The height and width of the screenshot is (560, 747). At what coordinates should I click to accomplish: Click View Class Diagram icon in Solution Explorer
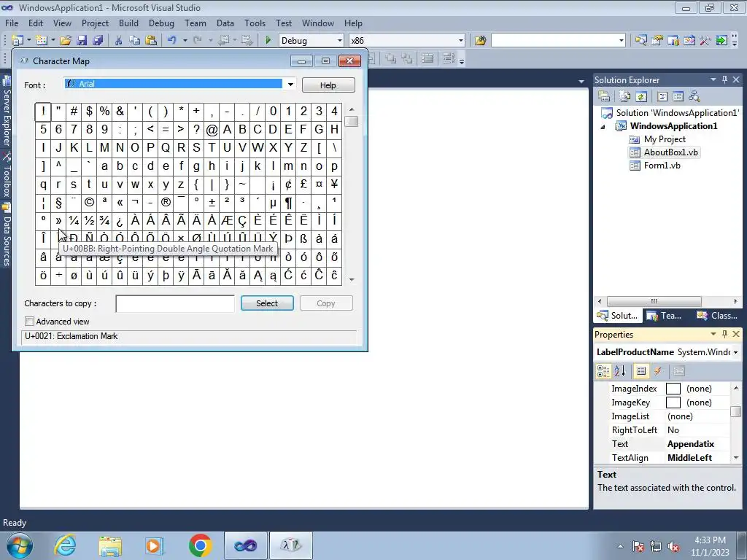(x=694, y=97)
